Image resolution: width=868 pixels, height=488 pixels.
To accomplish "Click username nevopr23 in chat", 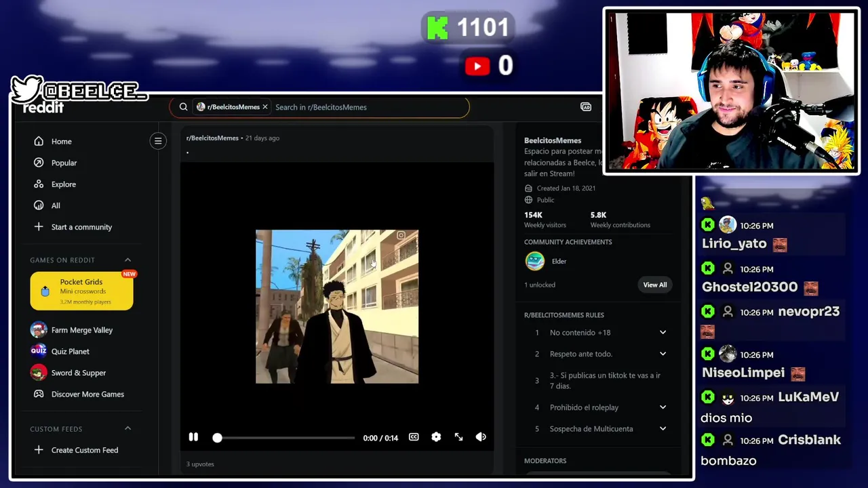I will tap(808, 312).
